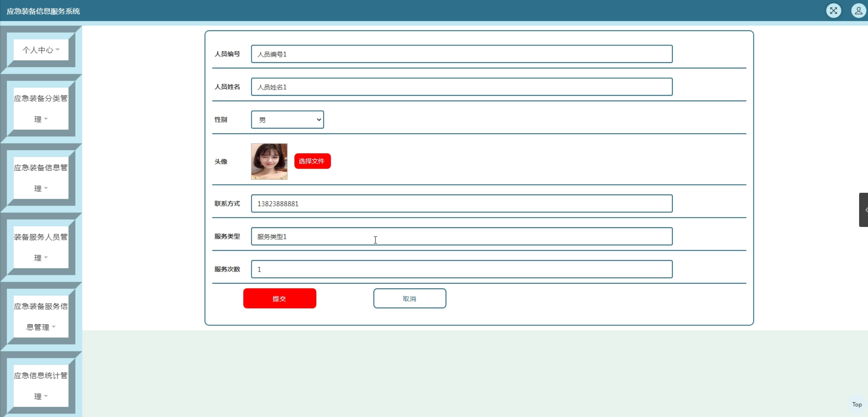Select the 联系方式 phone number field

(x=461, y=204)
